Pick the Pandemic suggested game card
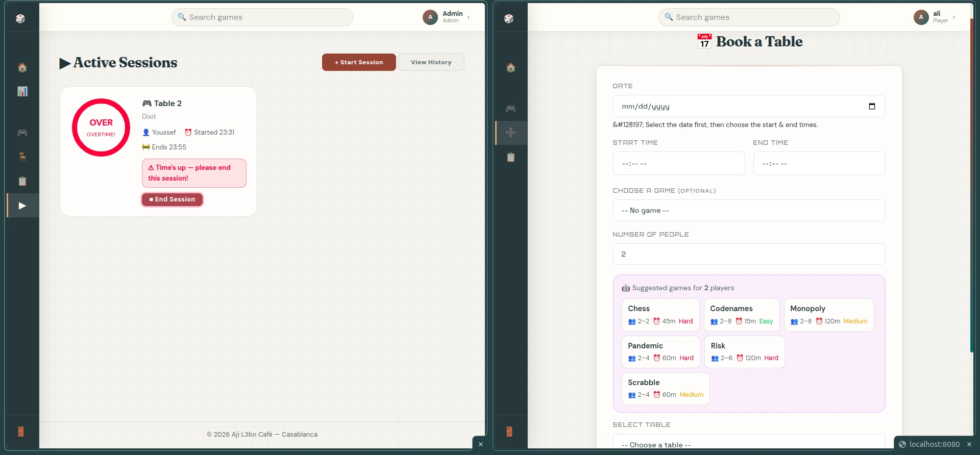The image size is (980, 455). pyautogui.click(x=661, y=351)
